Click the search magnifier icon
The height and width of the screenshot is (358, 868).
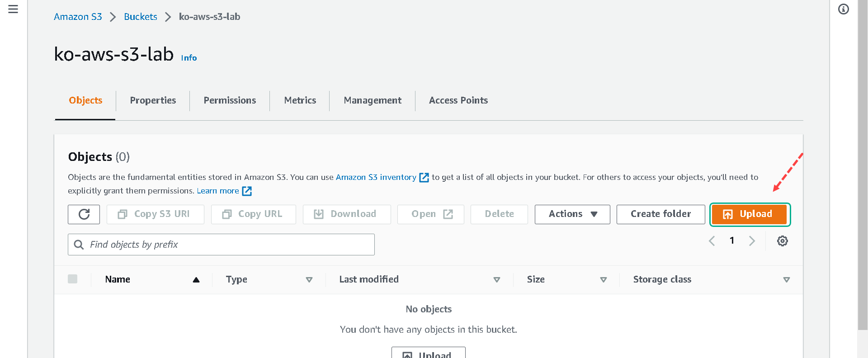79,245
